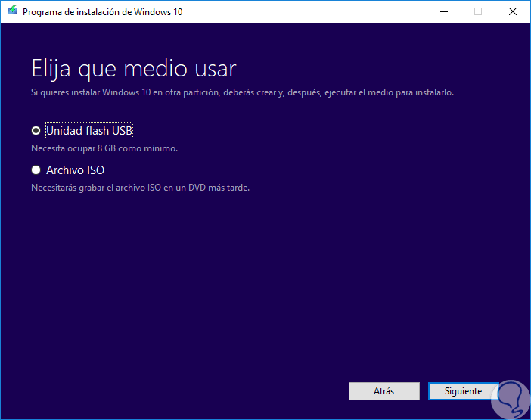Click the Windows 10 setup title bar icon
Image resolution: width=531 pixels, height=420 pixels.
pyautogui.click(x=13, y=11)
